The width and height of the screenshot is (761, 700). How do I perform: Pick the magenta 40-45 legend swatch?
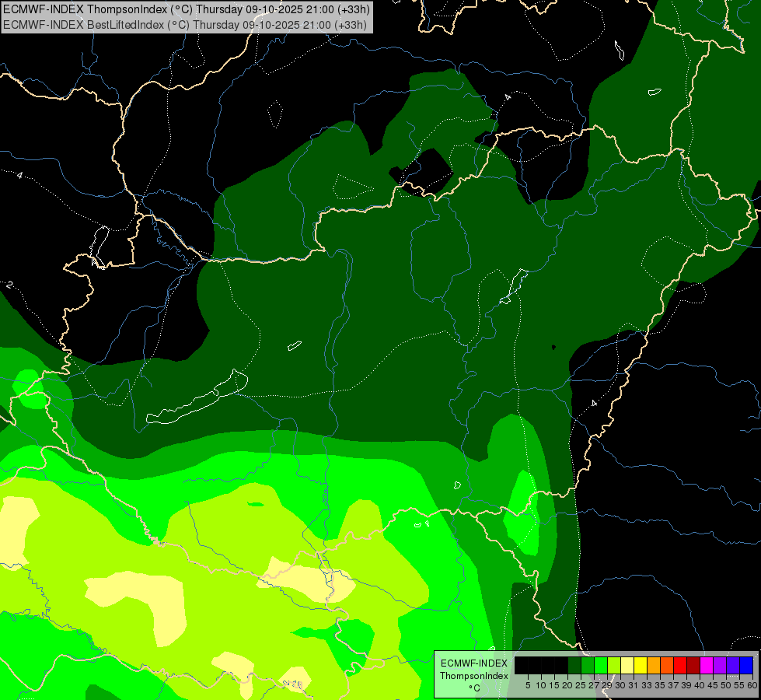707,665
